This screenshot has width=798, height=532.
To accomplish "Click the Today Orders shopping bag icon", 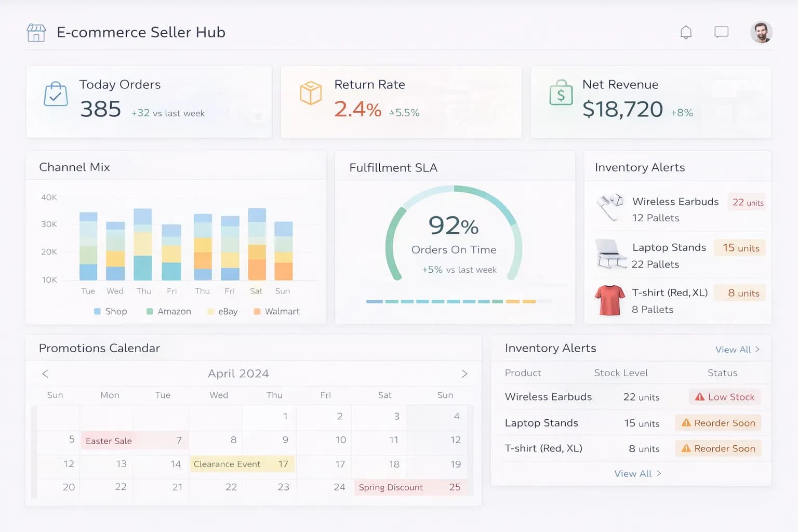I will 56,95.
